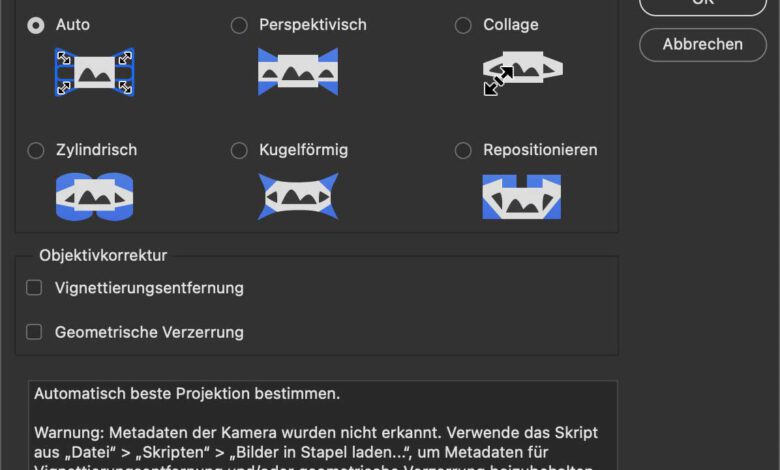The width and height of the screenshot is (780, 470).
Task: Click the Auto layout preview icon
Action: point(94,72)
